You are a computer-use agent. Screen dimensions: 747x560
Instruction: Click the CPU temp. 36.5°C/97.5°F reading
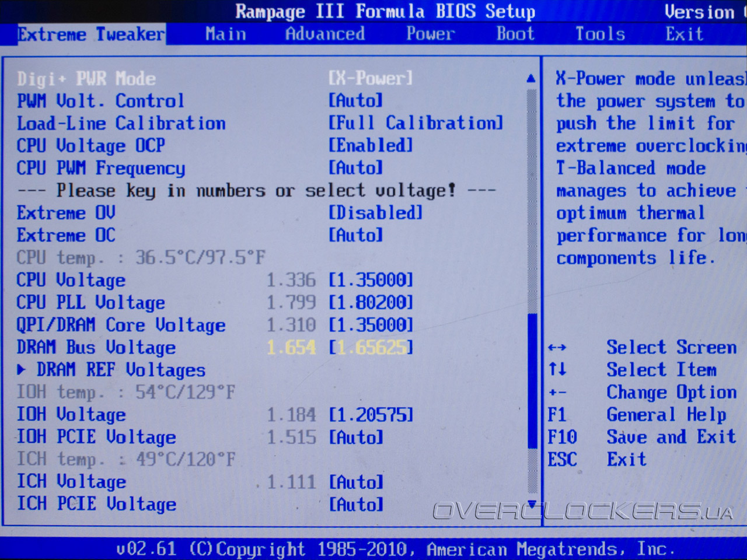click(x=141, y=258)
